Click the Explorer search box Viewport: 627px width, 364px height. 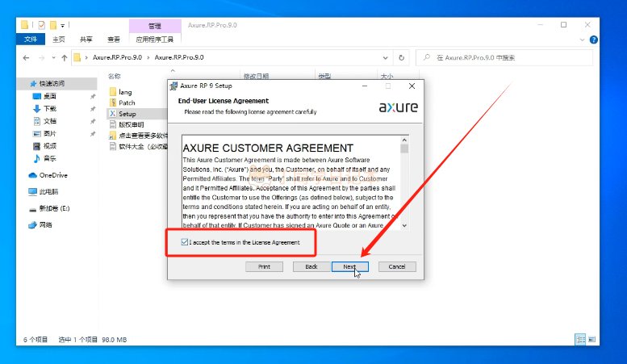pos(504,57)
